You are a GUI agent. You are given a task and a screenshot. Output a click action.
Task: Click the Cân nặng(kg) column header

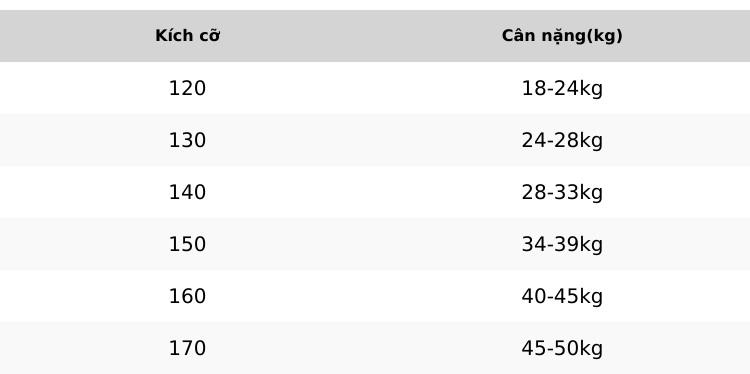pyautogui.click(x=562, y=36)
